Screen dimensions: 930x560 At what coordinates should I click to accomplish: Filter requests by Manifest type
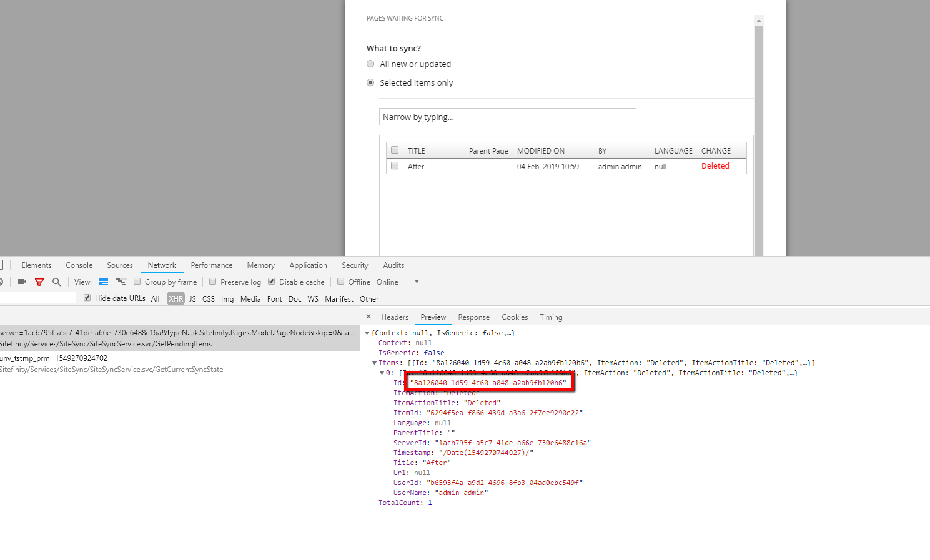[x=339, y=298]
